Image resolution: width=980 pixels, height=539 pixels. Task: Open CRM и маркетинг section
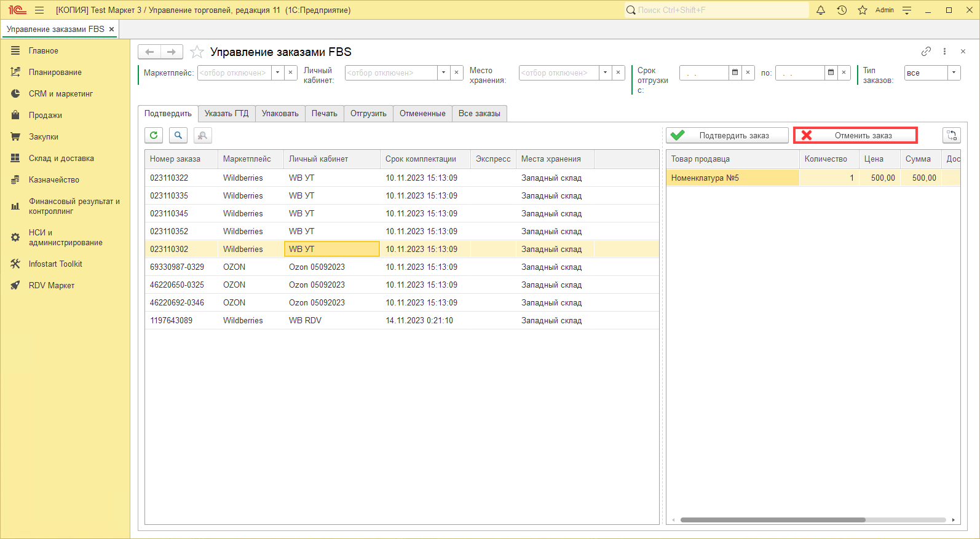pyautogui.click(x=65, y=94)
